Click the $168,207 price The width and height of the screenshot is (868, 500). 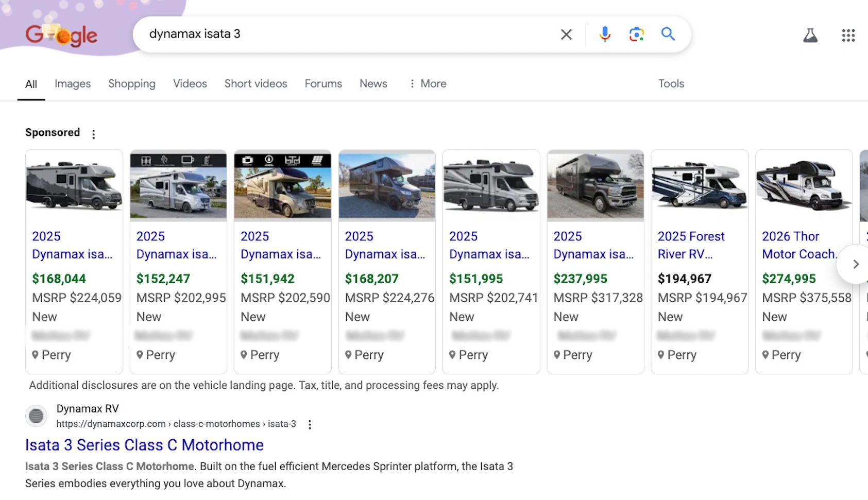click(372, 279)
